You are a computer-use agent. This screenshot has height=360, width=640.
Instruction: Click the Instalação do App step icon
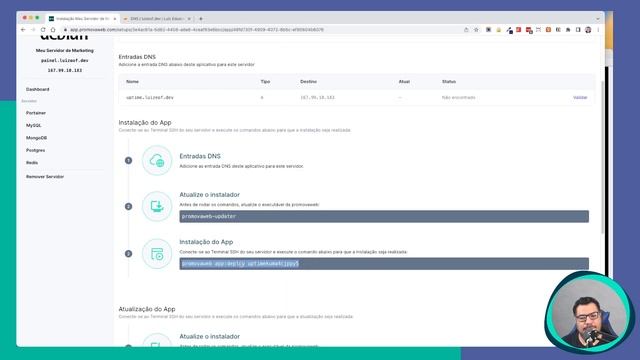[157, 254]
